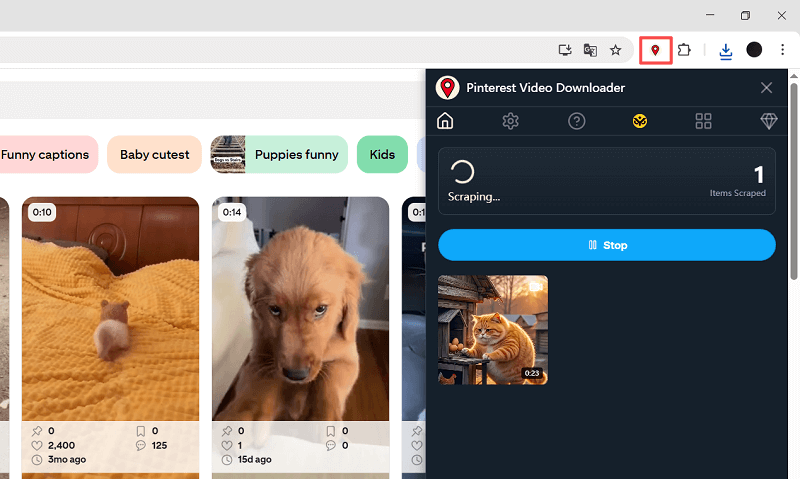Open the extension Help question-mark tab
The height and width of the screenshot is (479, 800).
click(577, 121)
